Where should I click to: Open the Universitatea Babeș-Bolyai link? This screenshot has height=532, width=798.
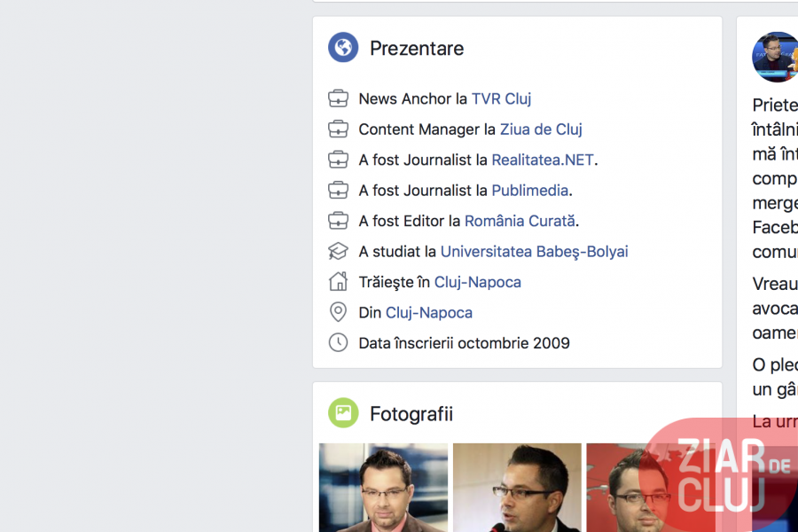point(535,252)
